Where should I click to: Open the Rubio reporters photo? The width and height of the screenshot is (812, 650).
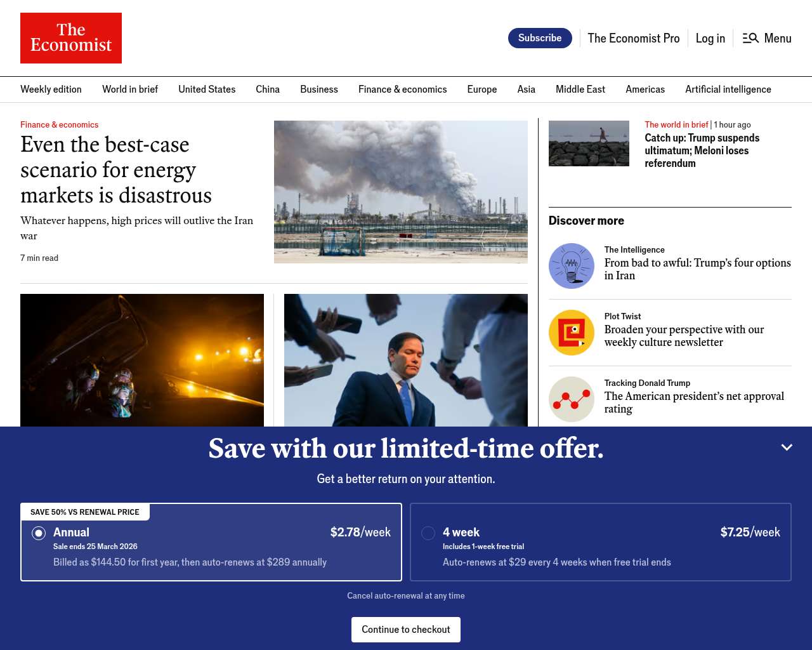click(406, 360)
